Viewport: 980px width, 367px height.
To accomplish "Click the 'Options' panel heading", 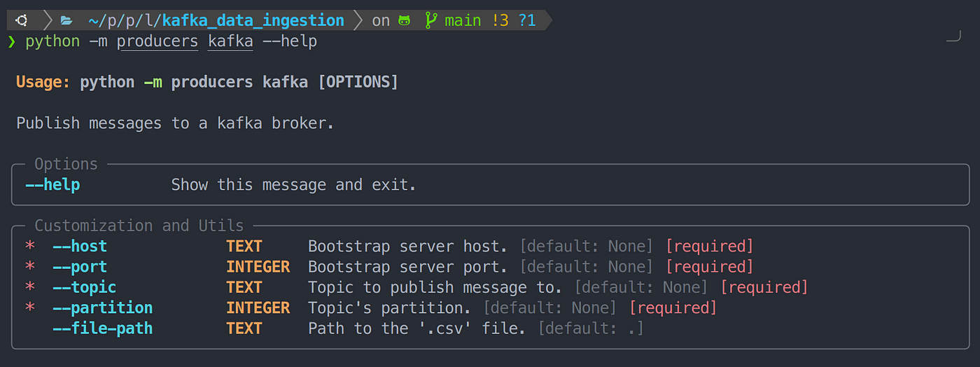I will (x=66, y=164).
